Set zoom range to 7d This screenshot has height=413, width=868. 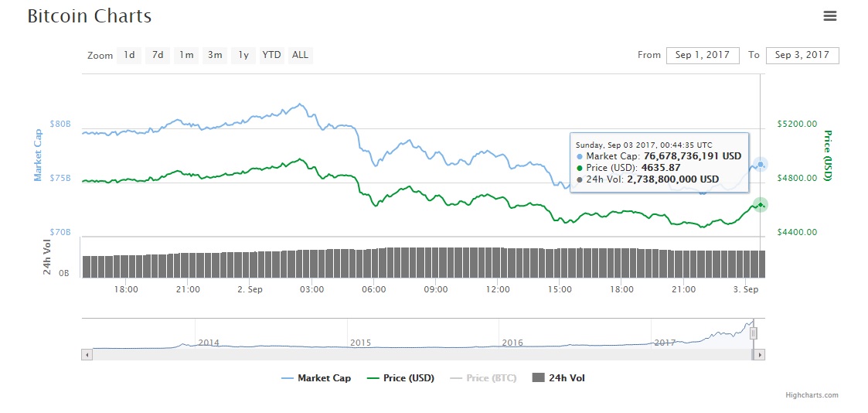(x=158, y=55)
